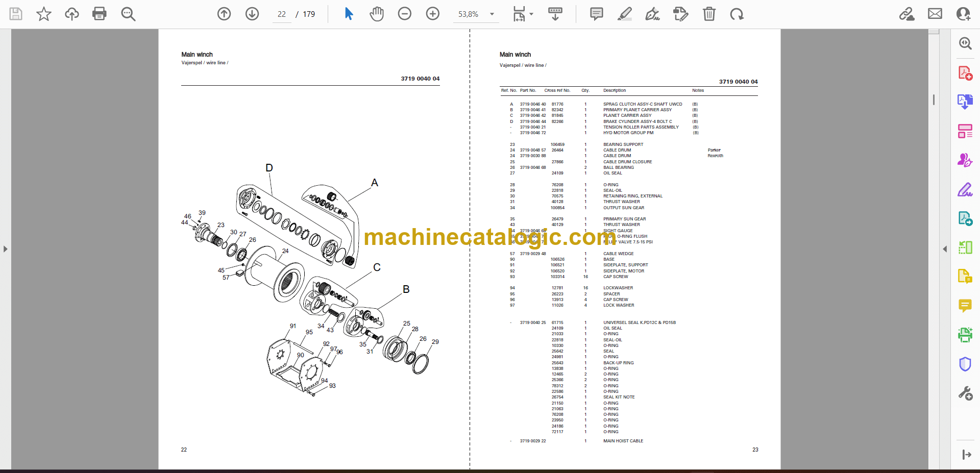Image resolution: width=980 pixels, height=473 pixels.
Task: Open the scrolling mode keyboard tool
Action: (x=555, y=14)
